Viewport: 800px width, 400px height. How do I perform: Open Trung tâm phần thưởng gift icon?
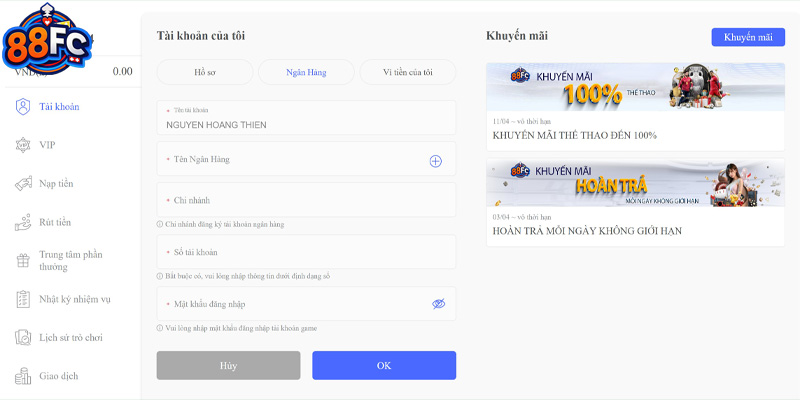pyautogui.click(x=22, y=261)
